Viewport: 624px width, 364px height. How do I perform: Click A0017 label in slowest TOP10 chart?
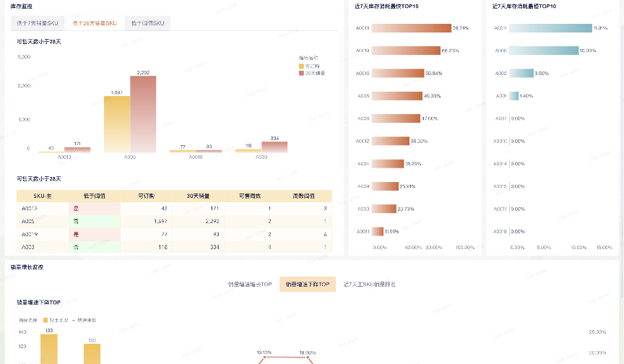point(500,209)
